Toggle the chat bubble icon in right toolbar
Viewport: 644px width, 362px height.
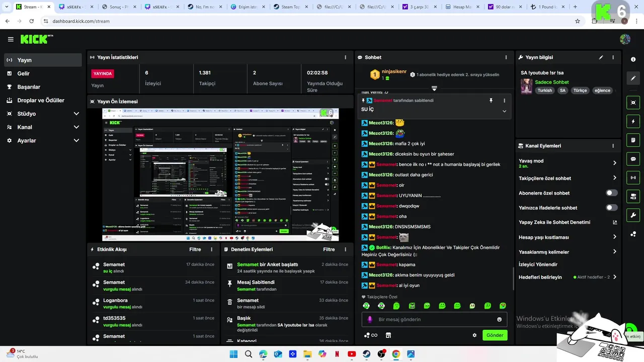click(x=633, y=159)
